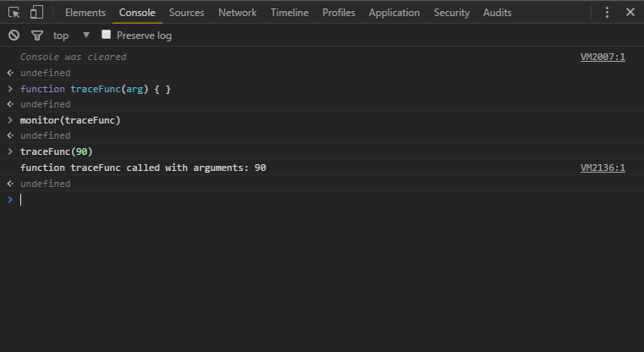The width and height of the screenshot is (644, 352).
Task: Select the Audits tab
Action: click(497, 13)
